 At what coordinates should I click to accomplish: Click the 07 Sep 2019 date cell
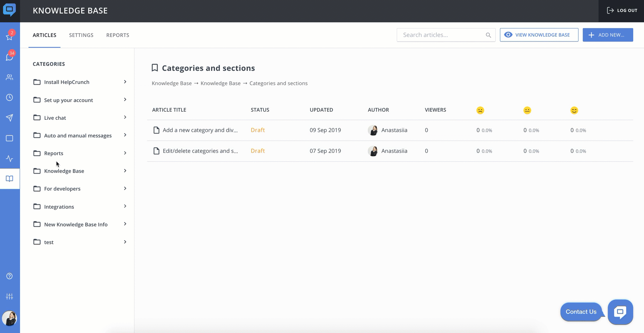click(x=325, y=151)
